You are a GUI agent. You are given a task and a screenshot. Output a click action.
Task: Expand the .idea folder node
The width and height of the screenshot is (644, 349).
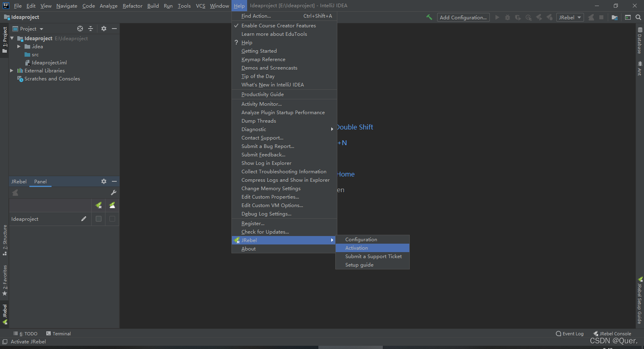[x=19, y=46]
